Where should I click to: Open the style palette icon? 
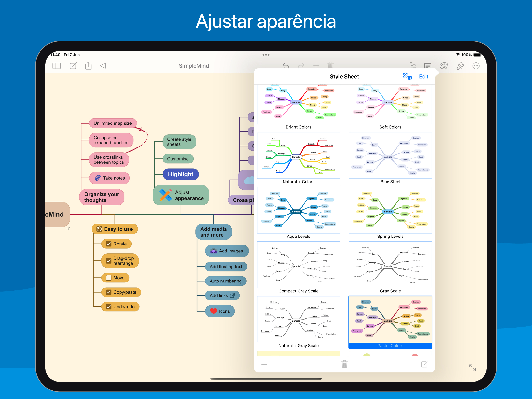point(444,66)
